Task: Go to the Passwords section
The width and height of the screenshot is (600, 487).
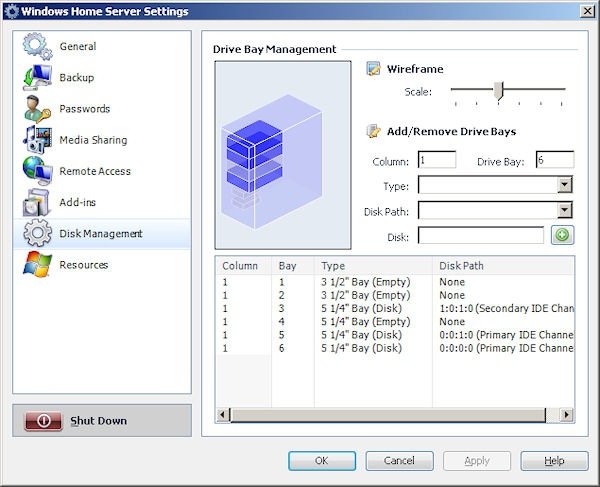Action: tap(102, 109)
